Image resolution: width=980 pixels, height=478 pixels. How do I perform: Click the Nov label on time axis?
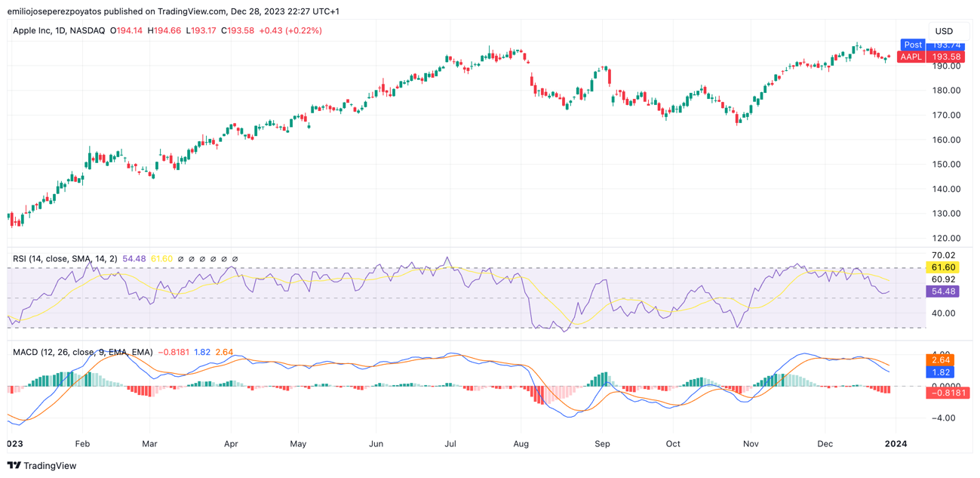coord(750,444)
